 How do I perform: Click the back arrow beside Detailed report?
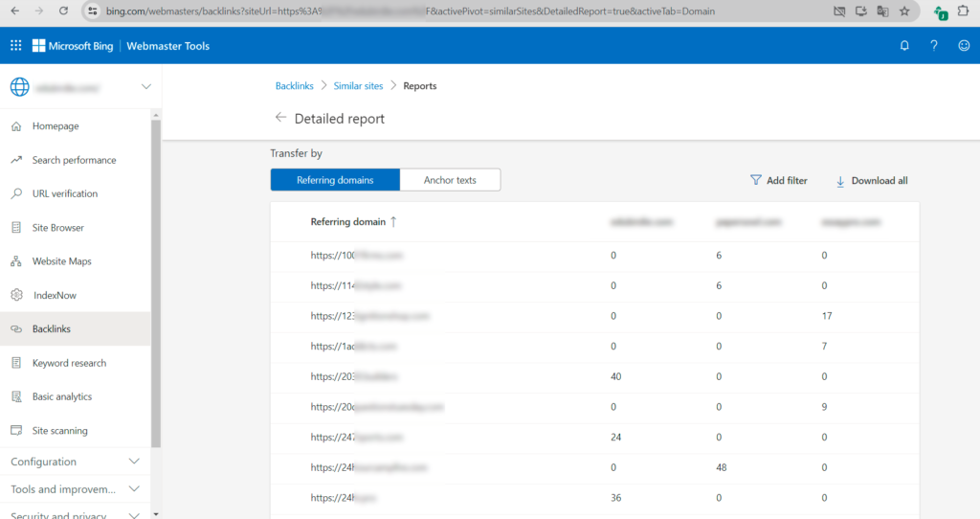click(280, 118)
